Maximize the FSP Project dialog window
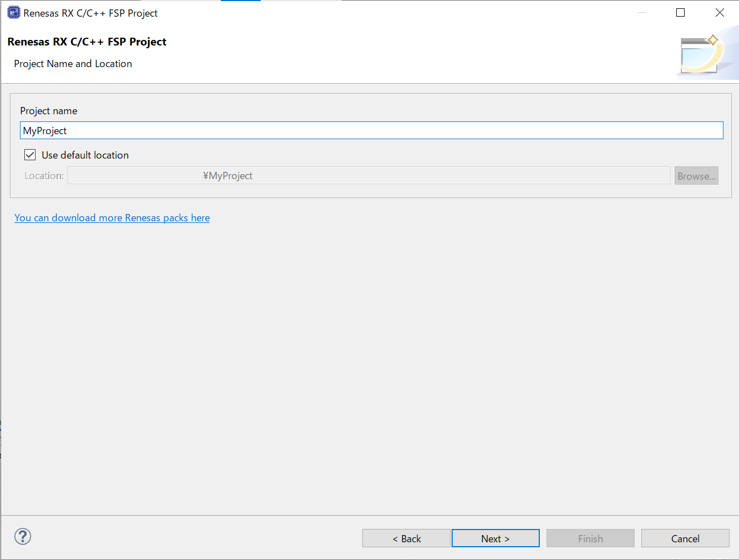 [681, 13]
